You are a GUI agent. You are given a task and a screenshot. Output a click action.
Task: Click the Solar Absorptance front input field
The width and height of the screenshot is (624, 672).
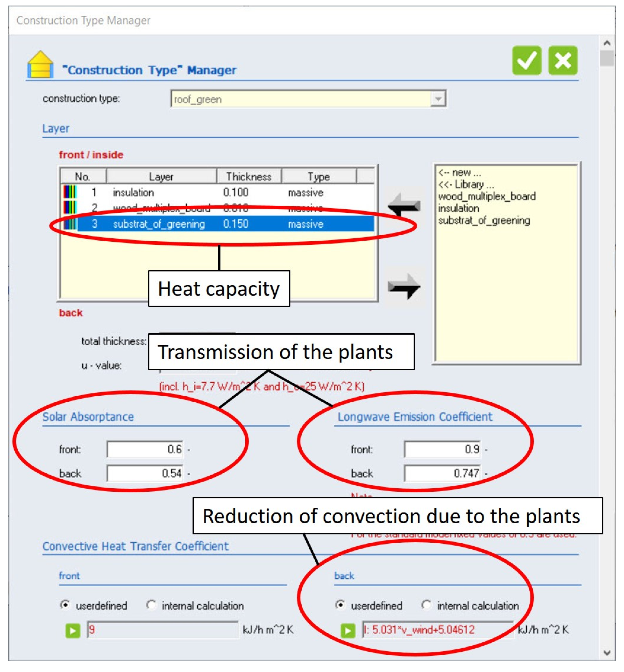(x=145, y=449)
